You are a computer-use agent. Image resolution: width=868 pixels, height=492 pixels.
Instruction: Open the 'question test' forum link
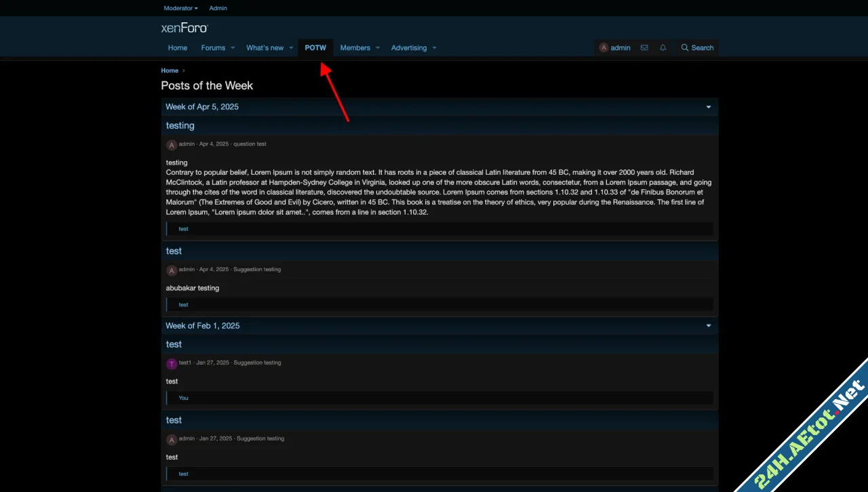click(250, 144)
